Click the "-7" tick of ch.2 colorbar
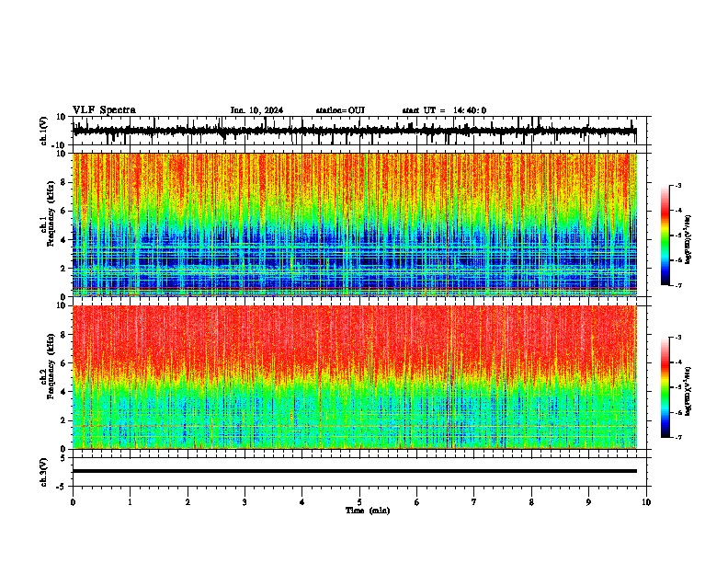The height and width of the screenshot is (563, 728). (678, 438)
